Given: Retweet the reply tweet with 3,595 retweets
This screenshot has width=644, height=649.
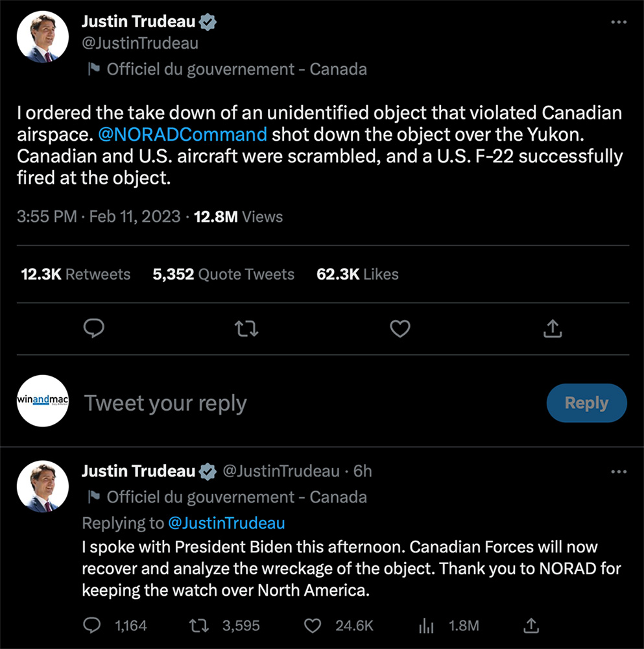Looking at the screenshot, I should point(200,626).
